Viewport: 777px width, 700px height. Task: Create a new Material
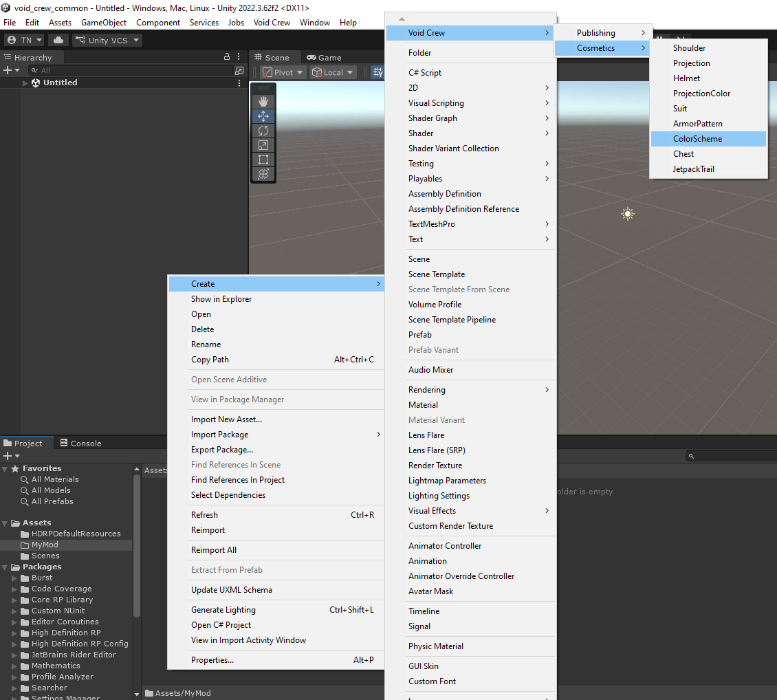[x=470, y=405]
